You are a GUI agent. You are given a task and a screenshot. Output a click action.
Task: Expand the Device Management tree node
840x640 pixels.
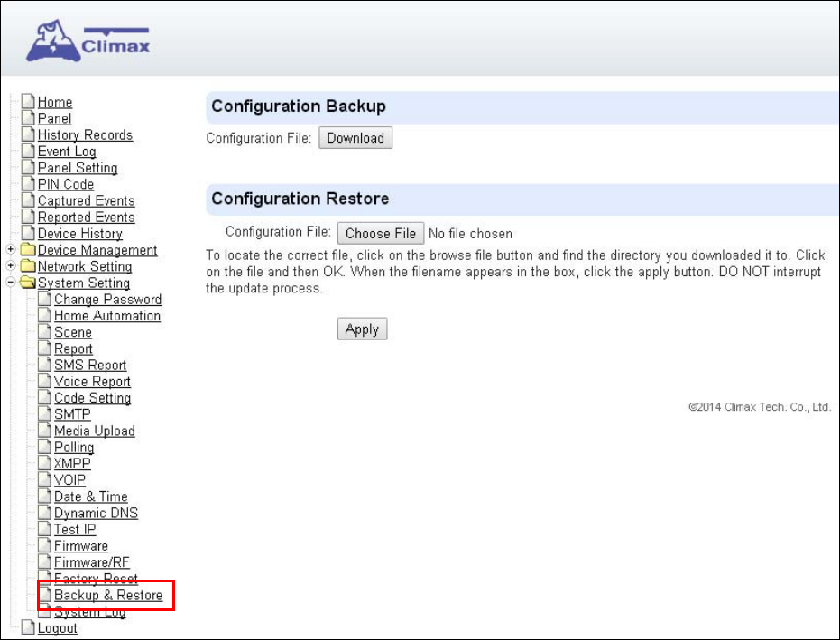pos(10,249)
